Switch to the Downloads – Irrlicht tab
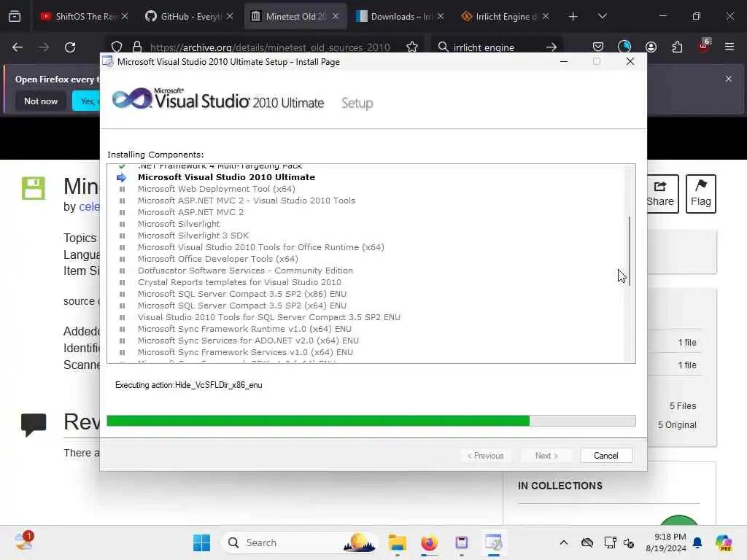Image resolution: width=747 pixels, height=560 pixels. tap(400, 17)
